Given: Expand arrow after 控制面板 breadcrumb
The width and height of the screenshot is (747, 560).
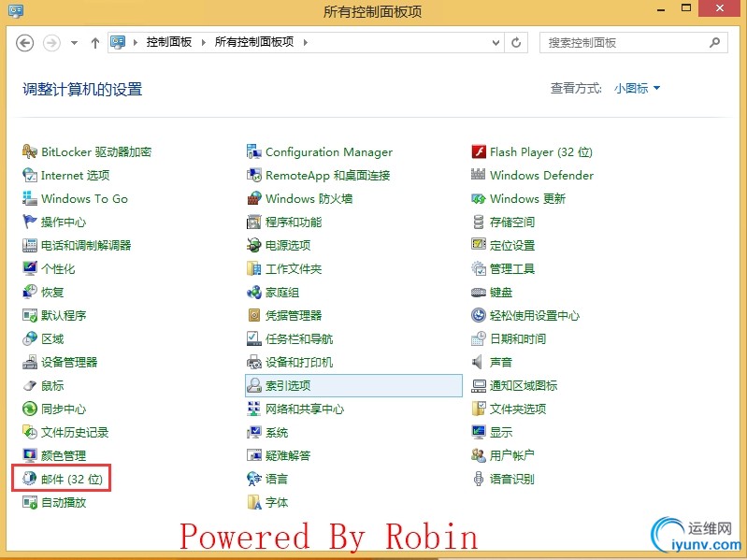Looking at the screenshot, I should click(x=204, y=42).
